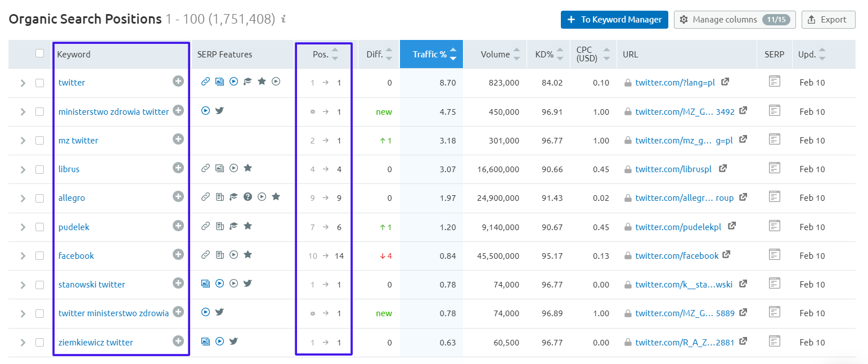Click question mark SERP feature in allegro row
Screen dimensions: 868x364
click(248, 197)
